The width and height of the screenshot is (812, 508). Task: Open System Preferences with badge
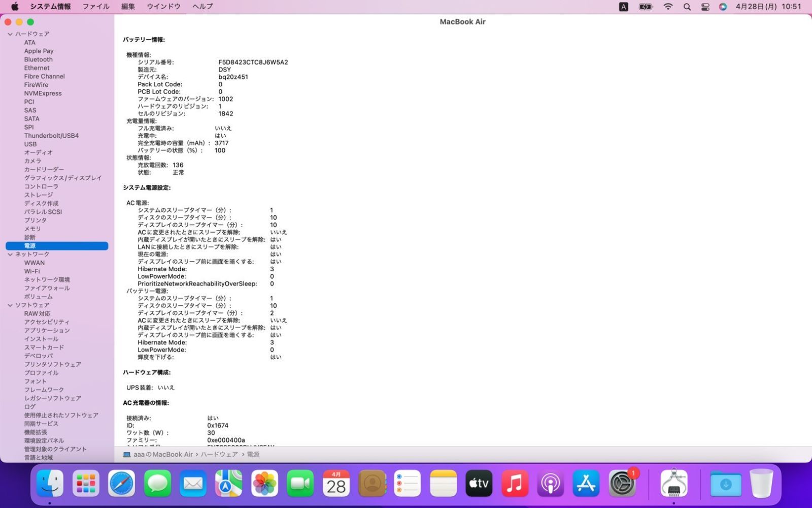pos(622,483)
